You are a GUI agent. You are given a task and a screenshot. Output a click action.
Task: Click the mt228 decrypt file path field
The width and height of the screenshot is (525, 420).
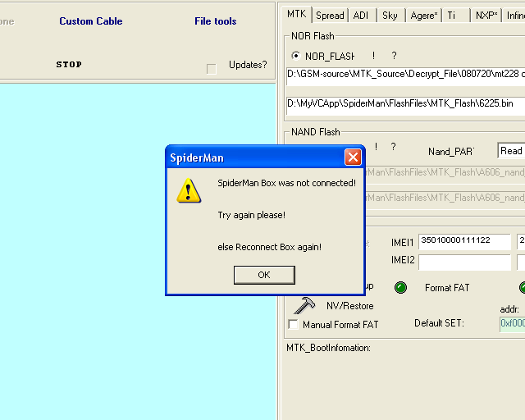point(405,76)
